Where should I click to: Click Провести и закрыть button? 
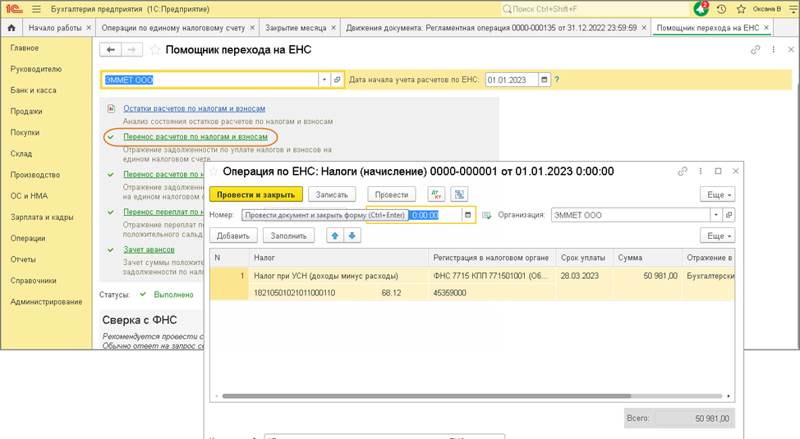(256, 194)
